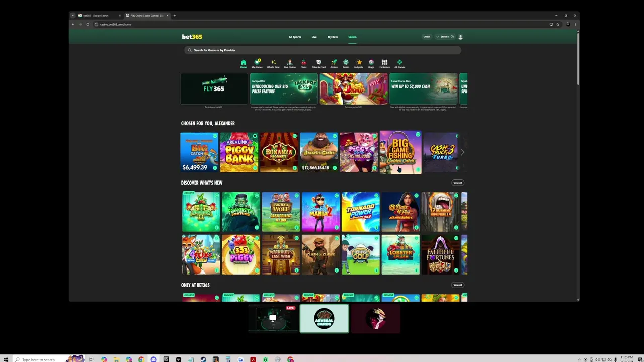Open a new browser tab
The height and width of the screenshot is (362, 644).
[x=175, y=16]
